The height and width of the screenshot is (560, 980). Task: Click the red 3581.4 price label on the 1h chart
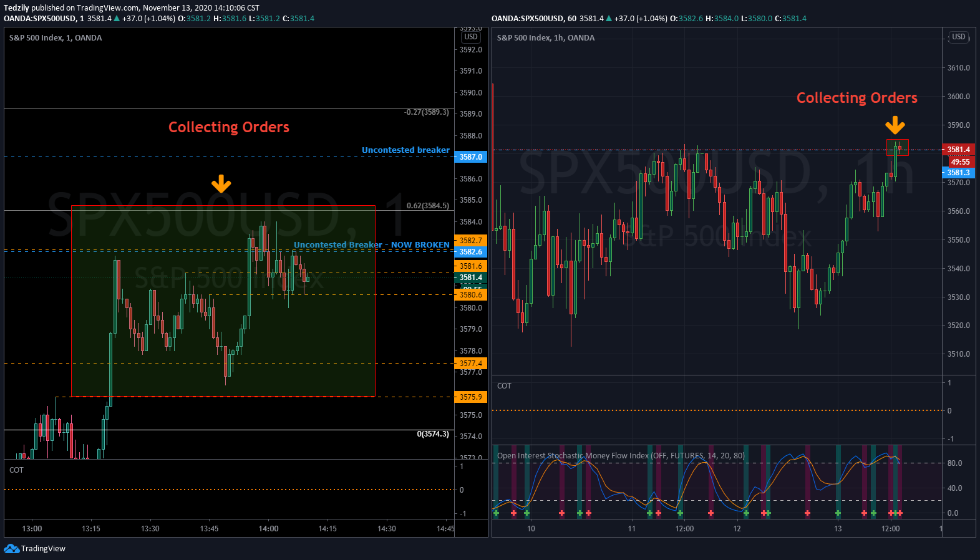[x=959, y=150]
